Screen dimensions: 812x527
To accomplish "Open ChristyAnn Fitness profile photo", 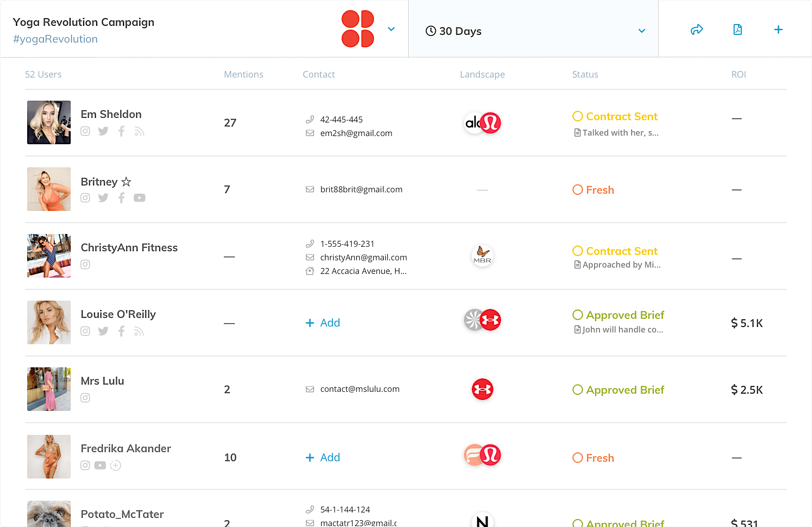I will pos(49,256).
